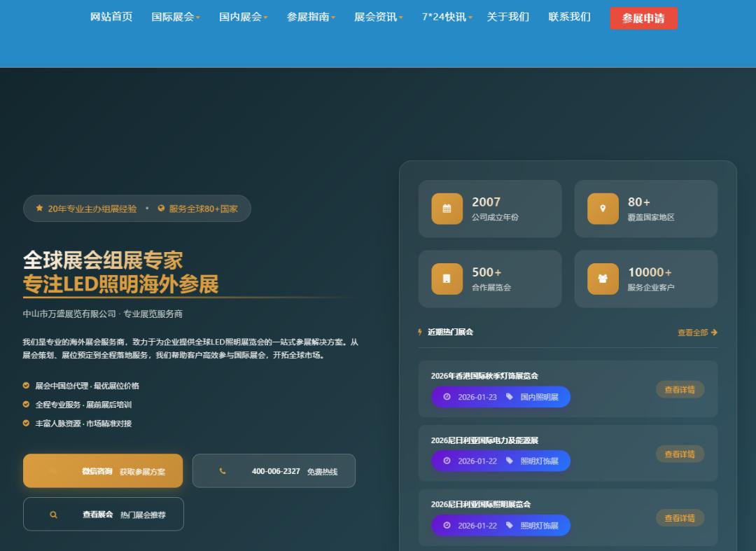The image size is (756, 551).
Task: Click the lightning icon beside 近期热门展会
Action: coord(420,332)
